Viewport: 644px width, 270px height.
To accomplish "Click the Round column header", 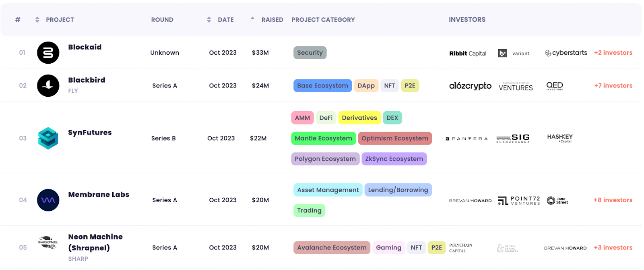I will (x=162, y=20).
